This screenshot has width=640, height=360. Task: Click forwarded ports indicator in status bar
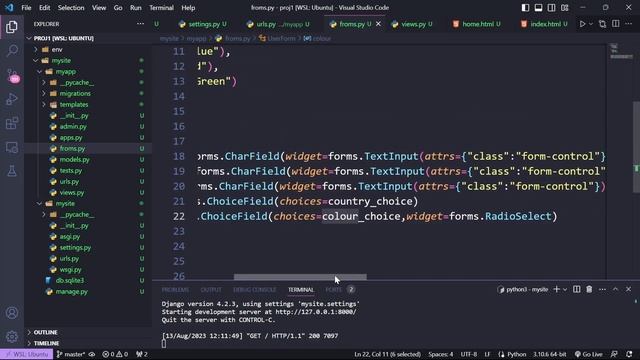point(142,354)
